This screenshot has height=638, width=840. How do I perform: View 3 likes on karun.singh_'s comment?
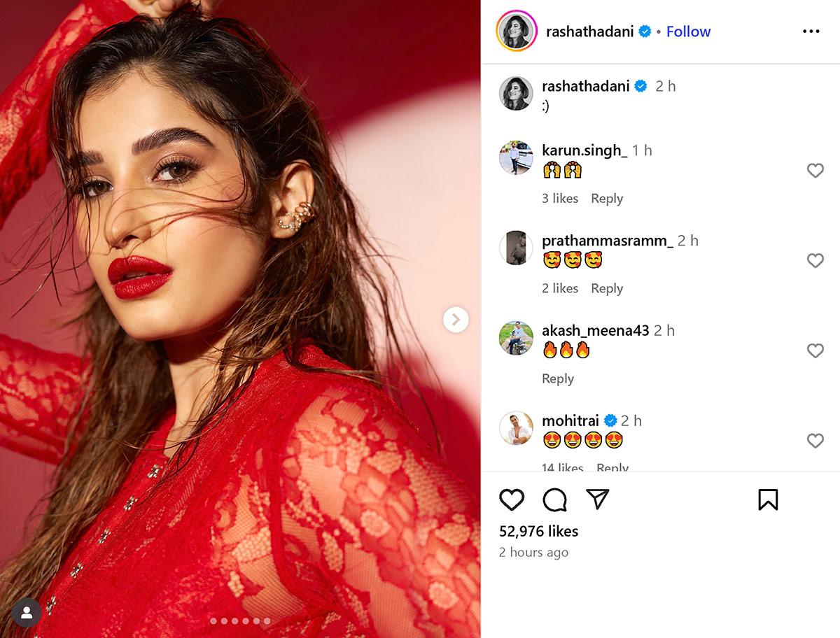point(560,199)
